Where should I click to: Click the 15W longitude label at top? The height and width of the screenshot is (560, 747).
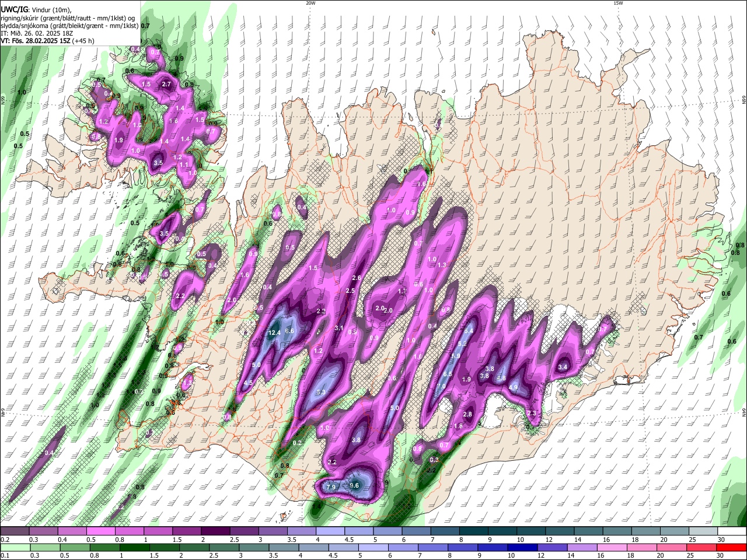click(x=617, y=3)
